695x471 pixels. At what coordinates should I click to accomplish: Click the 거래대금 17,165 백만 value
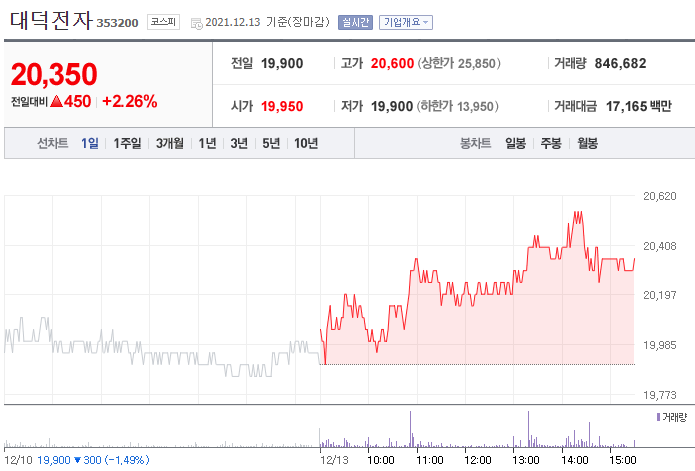[639, 106]
